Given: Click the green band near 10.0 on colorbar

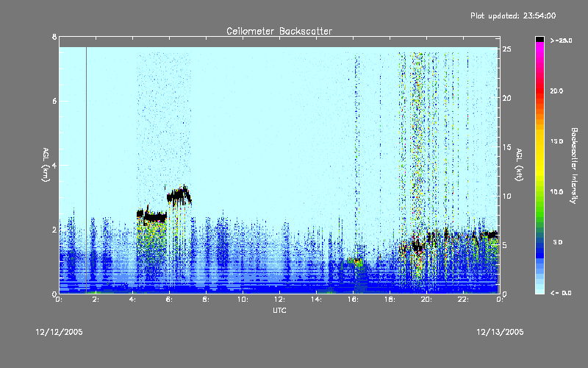Looking at the screenshot, I should pyautogui.click(x=539, y=192).
